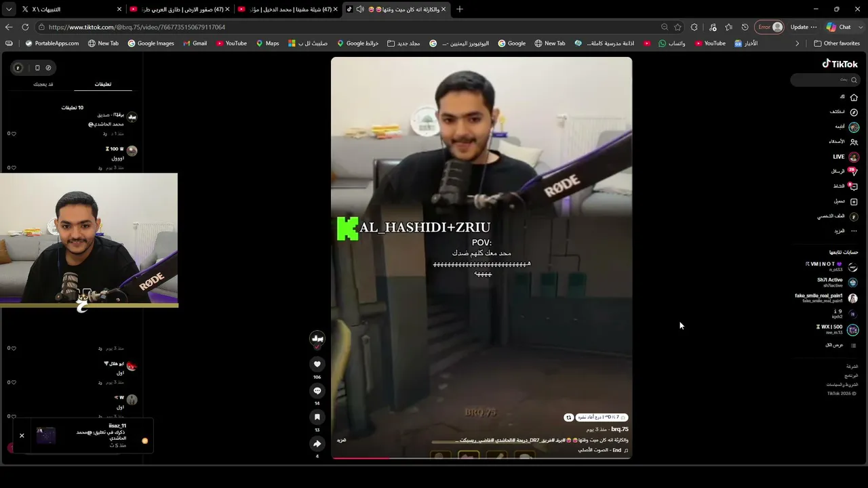Open the واتساب bookmark

pyautogui.click(x=672, y=43)
